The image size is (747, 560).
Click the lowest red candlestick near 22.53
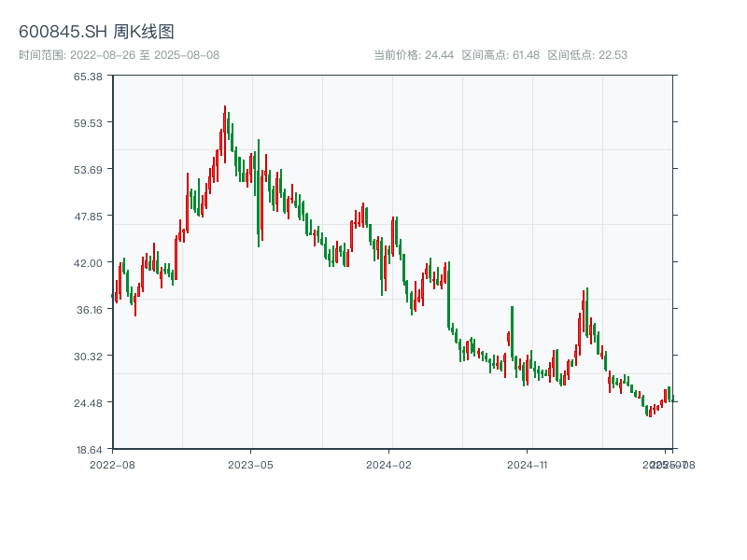650,412
